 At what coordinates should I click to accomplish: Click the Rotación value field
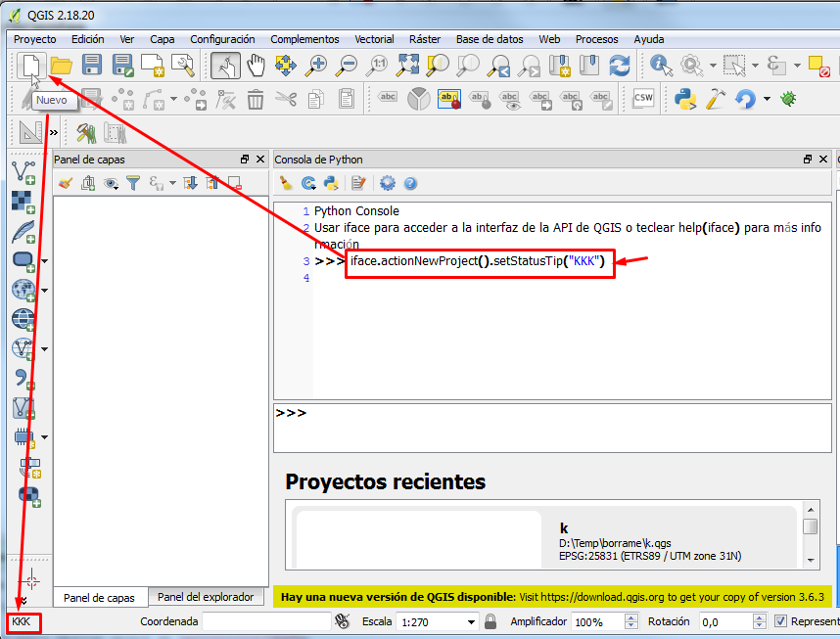coord(726,621)
